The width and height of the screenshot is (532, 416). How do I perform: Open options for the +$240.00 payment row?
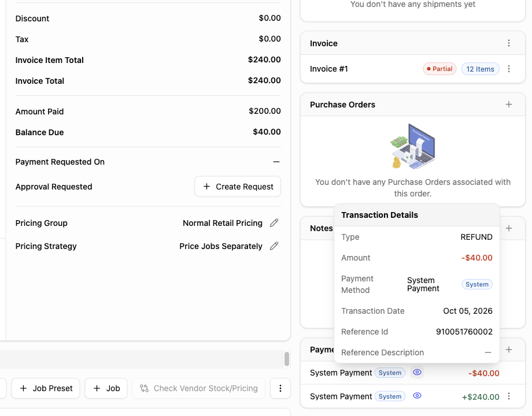pyautogui.click(x=509, y=396)
